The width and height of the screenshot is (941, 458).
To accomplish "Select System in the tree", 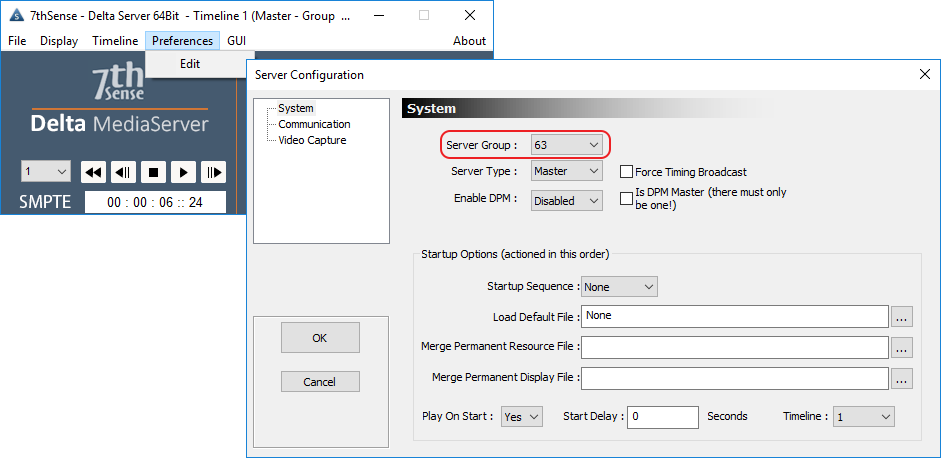I will click(x=295, y=108).
